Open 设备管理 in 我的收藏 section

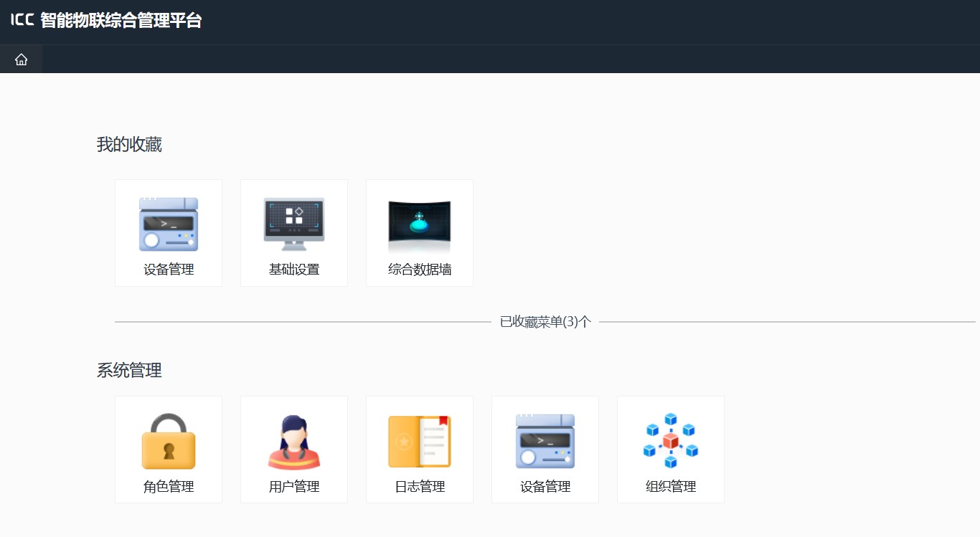[169, 233]
